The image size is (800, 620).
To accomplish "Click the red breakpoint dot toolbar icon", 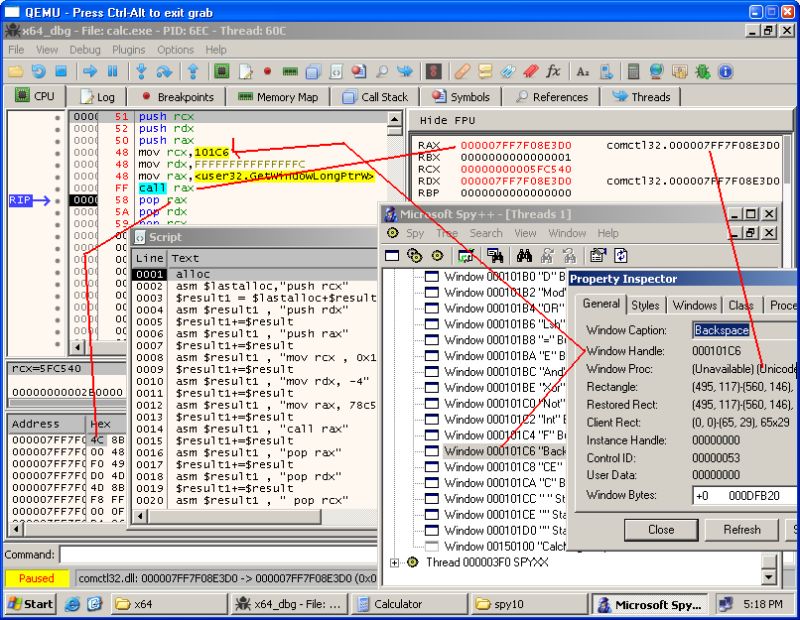I will [267, 72].
